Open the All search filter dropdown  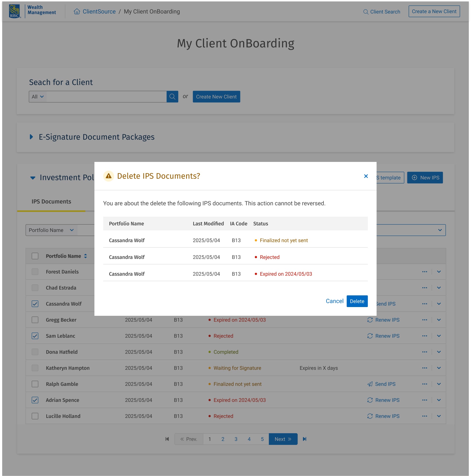(38, 97)
